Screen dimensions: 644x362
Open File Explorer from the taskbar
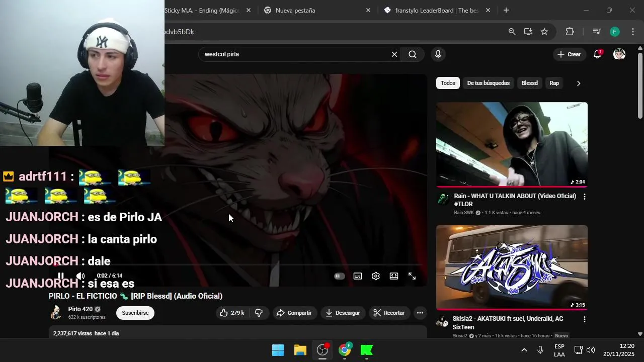tap(300, 350)
